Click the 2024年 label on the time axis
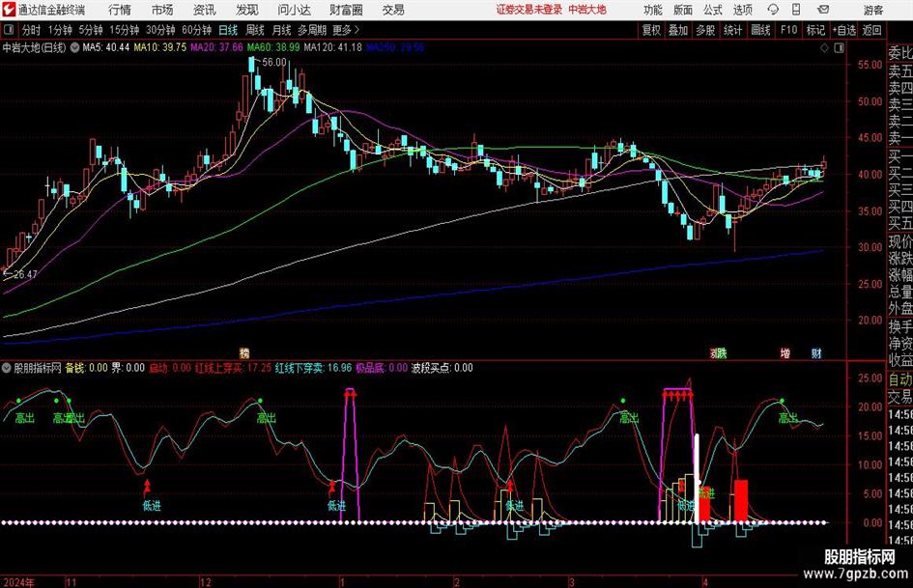This screenshot has width=913, height=588. [x=18, y=582]
